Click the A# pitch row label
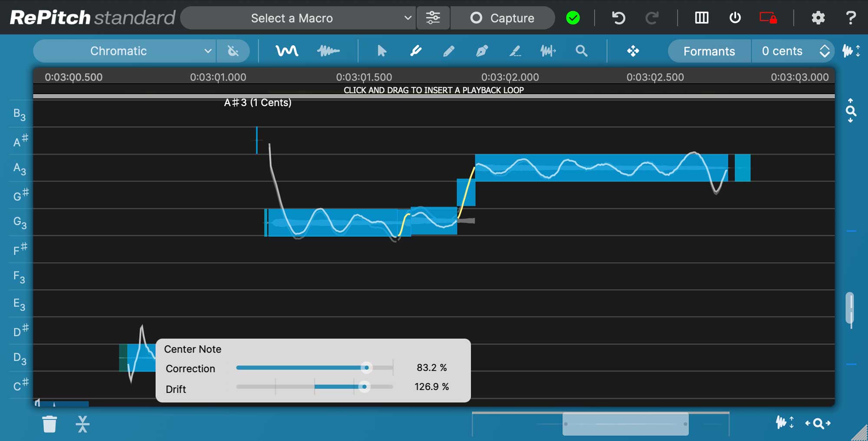 tap(20, 140)
